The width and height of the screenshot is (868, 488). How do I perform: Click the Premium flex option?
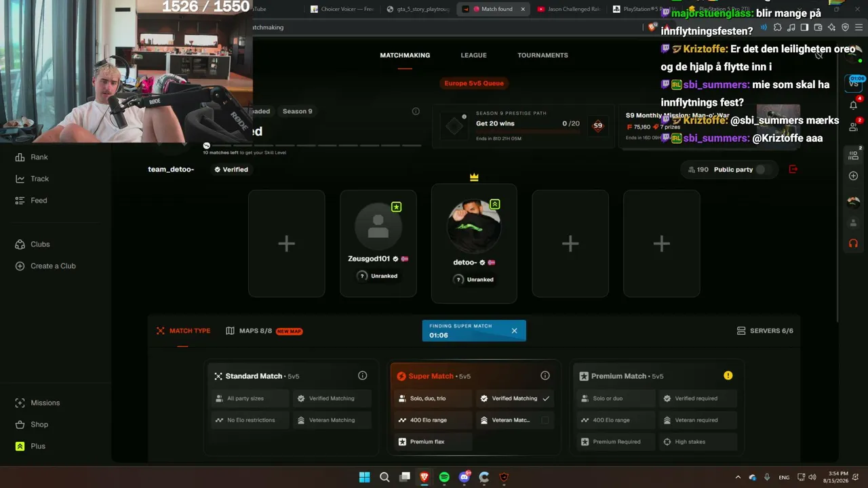point(433,442)
